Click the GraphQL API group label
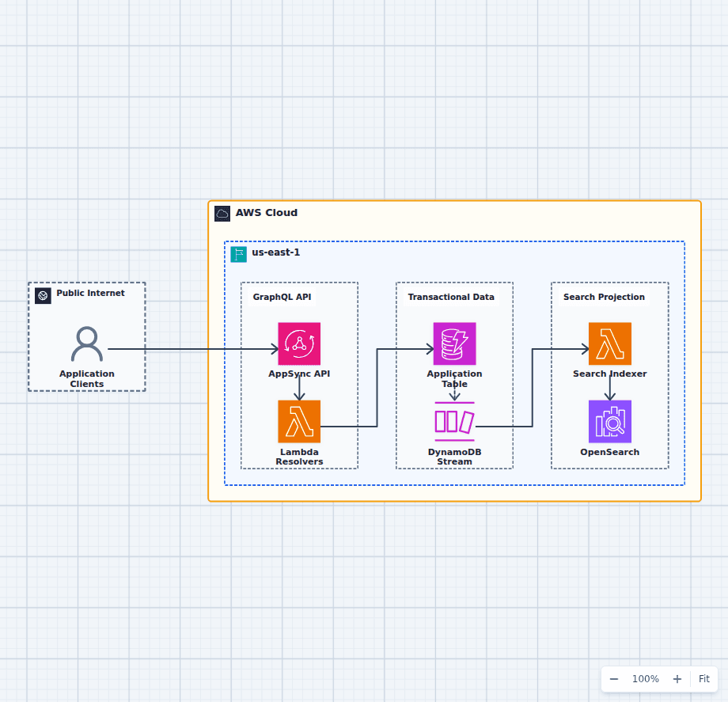This screenshot has width=728, height=702. point(282,297)
